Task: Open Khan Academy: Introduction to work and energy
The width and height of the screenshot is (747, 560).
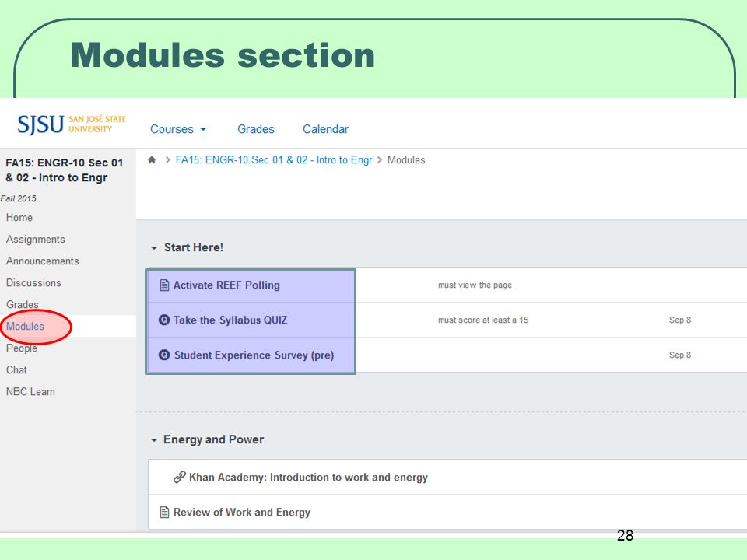Action: (x=308, y=477)
